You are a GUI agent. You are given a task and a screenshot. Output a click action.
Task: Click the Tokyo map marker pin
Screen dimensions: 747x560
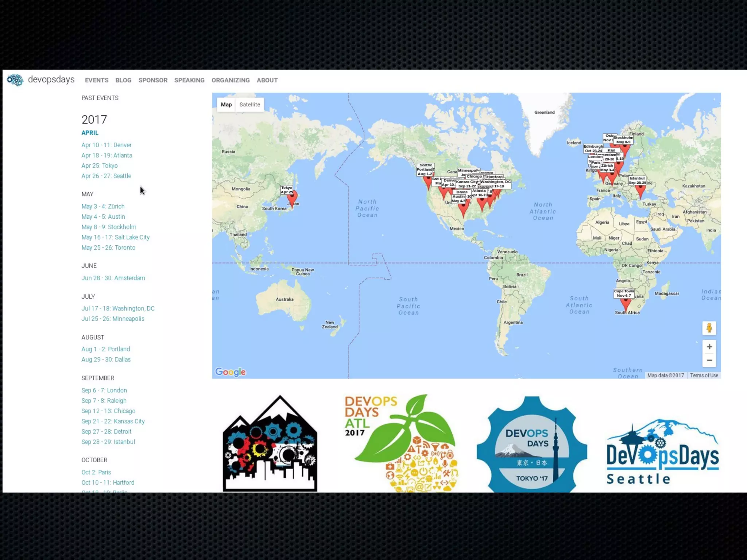click(x=292, y=198)
